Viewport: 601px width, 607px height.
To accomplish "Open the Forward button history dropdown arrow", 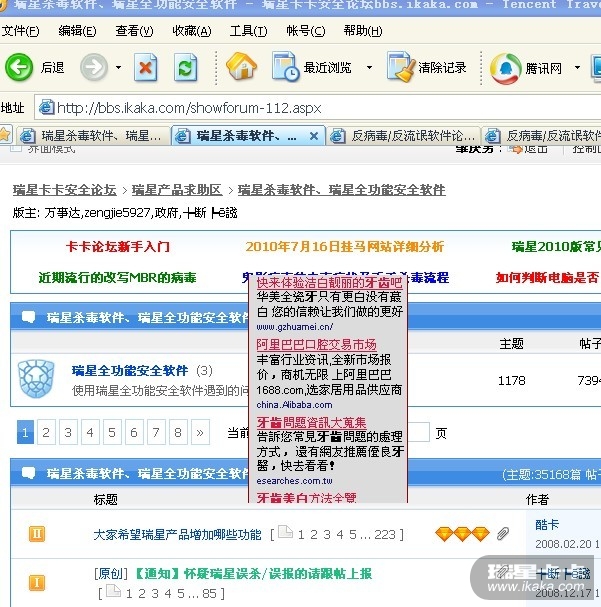I will click(x=118, y=67).
